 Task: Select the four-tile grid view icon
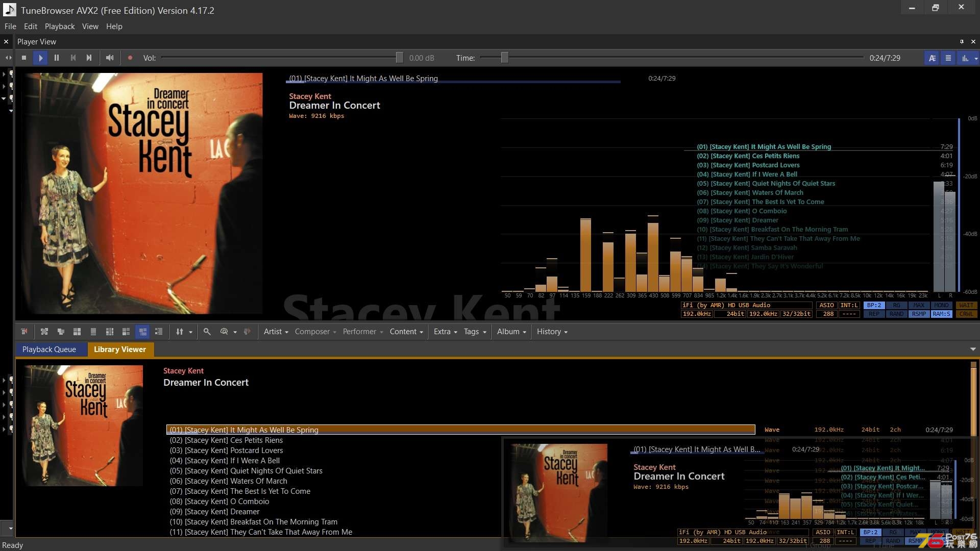click(x=77, y=332)
